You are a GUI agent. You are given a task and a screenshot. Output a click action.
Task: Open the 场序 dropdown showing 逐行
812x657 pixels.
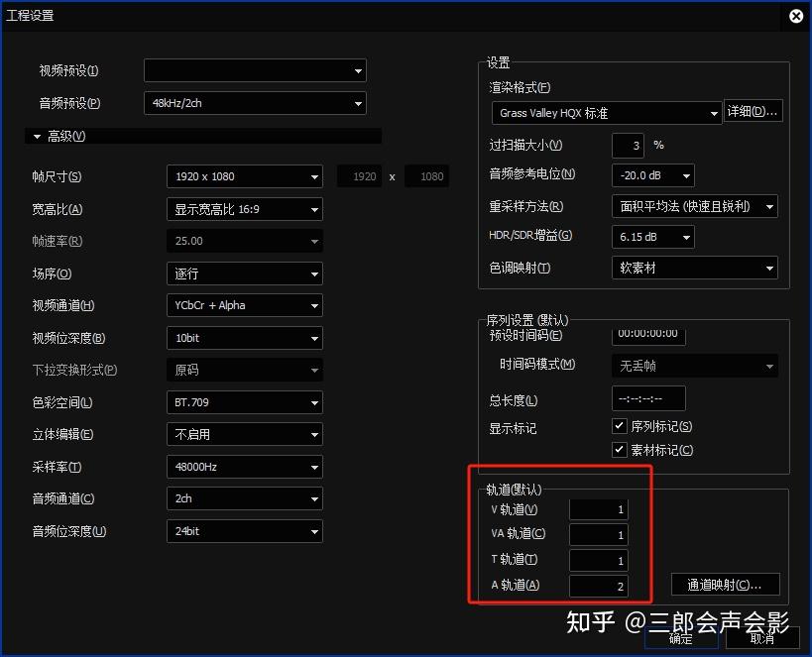pyautogui.click(x=244, y=274)
